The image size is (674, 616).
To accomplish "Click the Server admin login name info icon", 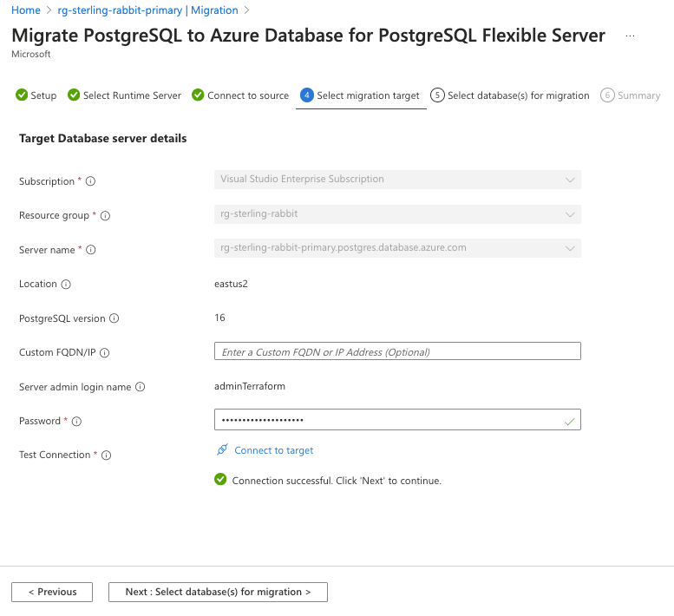I will [x=140, y=387].
